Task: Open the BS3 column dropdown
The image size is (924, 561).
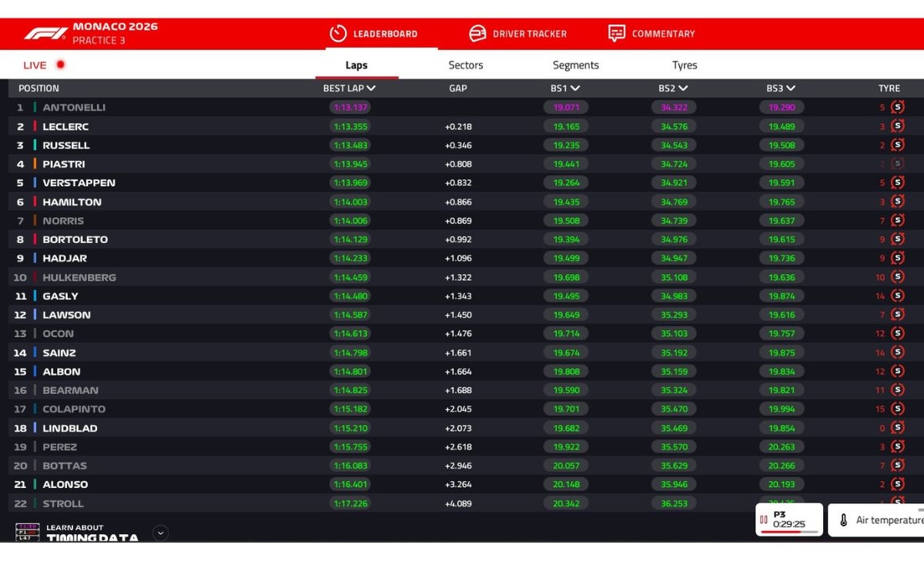Action: click(791, 88)
